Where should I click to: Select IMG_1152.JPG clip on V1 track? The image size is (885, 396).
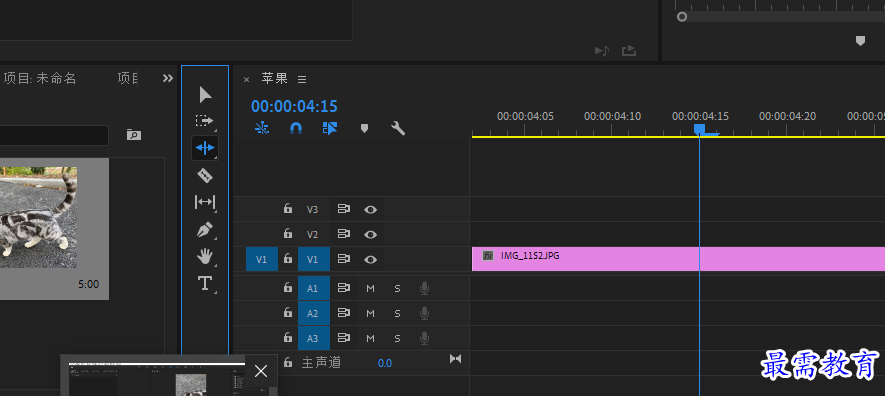point(678,259)
